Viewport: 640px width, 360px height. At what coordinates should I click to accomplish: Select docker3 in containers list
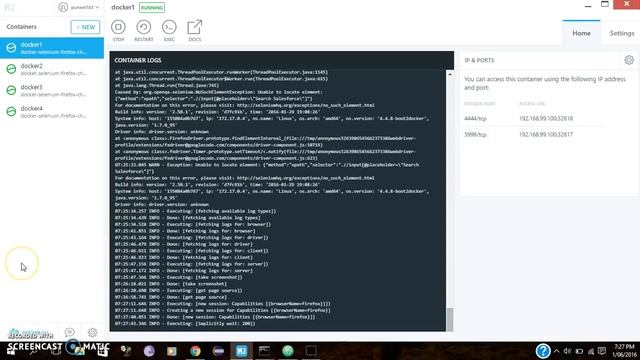52,90
